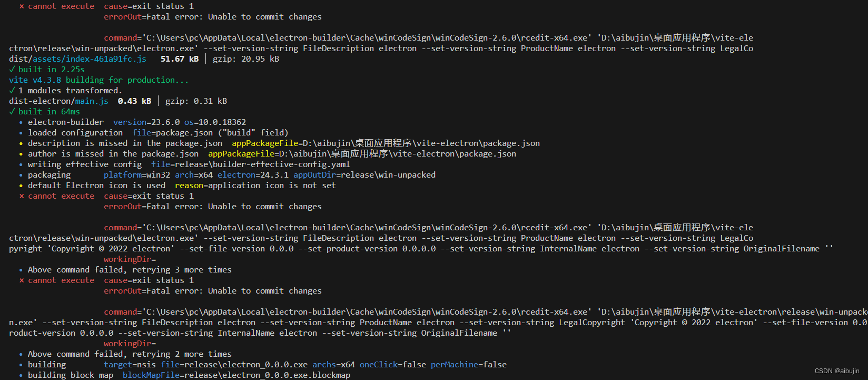This screenshot has width=868, height=380.
Task: Click the 'CSDN @aibujin' caption text
Action: click(837, 371)
